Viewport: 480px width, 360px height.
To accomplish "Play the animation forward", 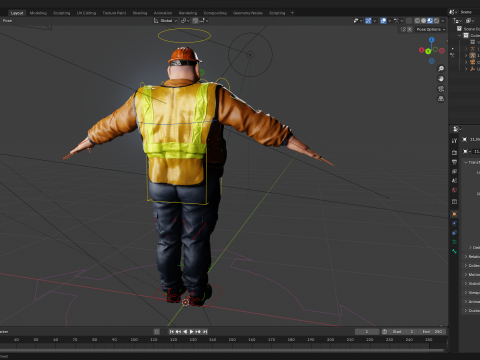I will coord(192,332).
